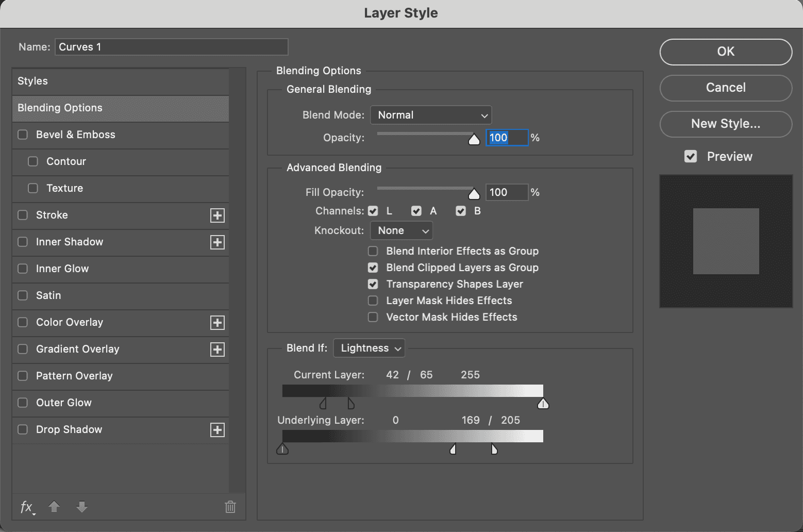Click the Name field containing Curves 1
The width and height of the screenshot is (803, 532).
[172, 47]
